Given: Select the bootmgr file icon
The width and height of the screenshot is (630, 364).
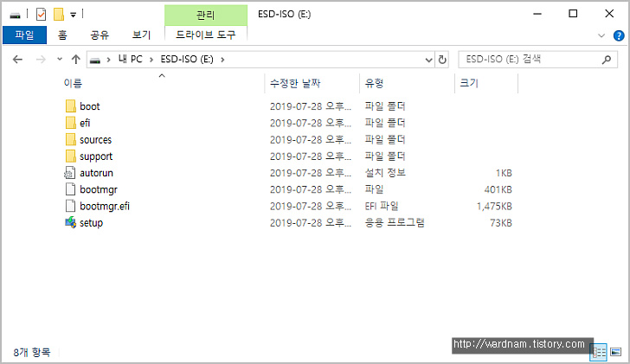Looking at the screenshot, I should (x=70, y=189).
